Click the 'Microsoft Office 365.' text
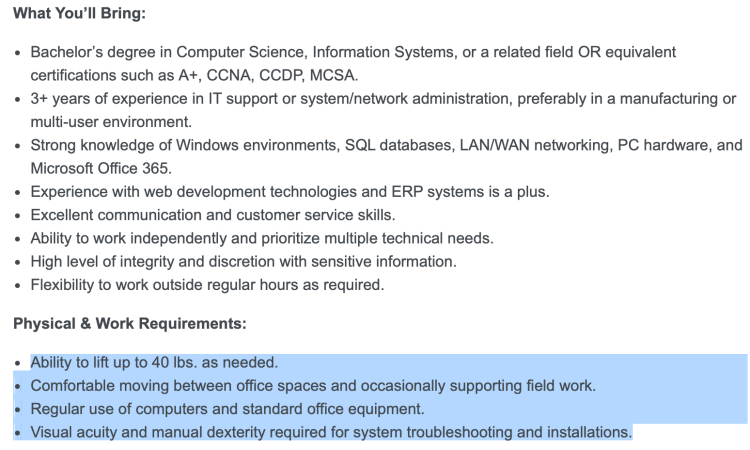This screenshot has width=750, height=450. [x=101, y=168]
